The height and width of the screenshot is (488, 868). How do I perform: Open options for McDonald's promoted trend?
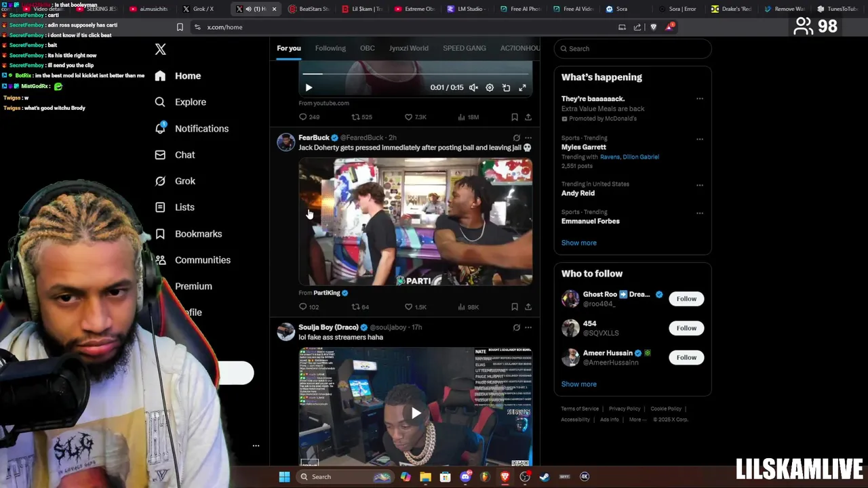pos(700,99)
